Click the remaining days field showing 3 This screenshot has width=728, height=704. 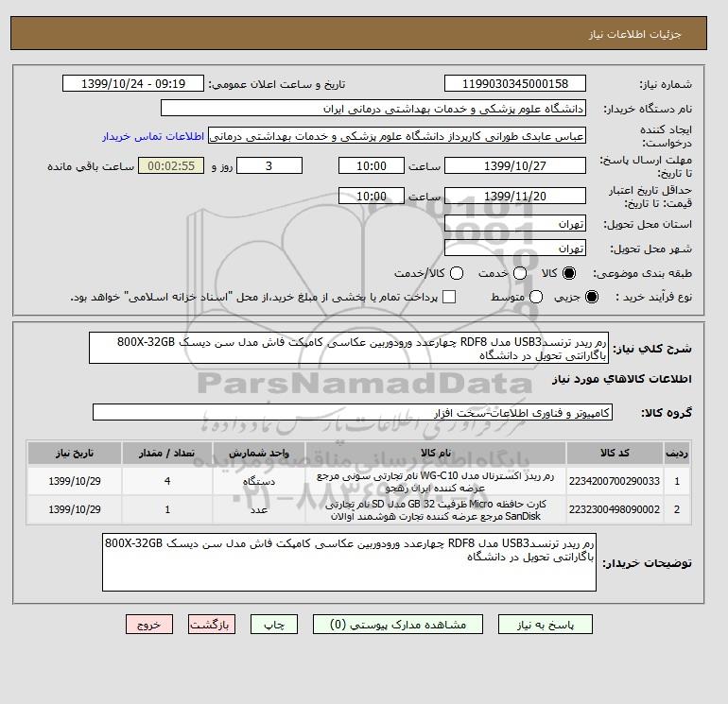(269, 165)
